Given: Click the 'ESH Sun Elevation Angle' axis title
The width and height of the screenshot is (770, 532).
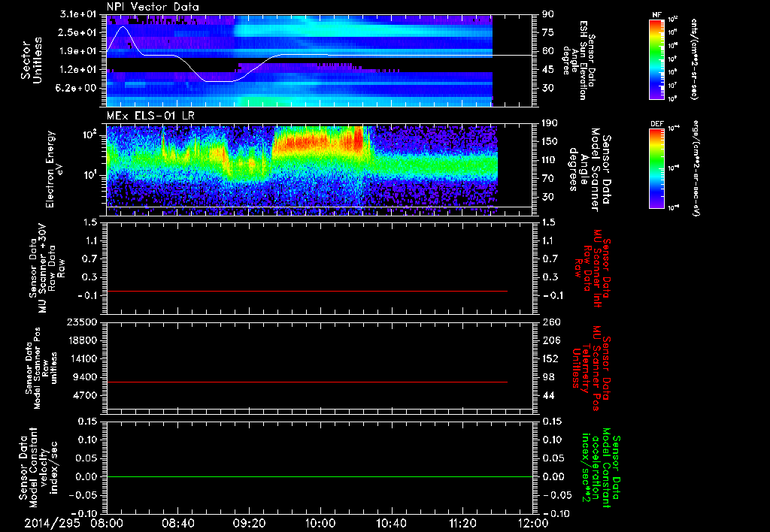Looking at the screenshot, I should point(579,60).
